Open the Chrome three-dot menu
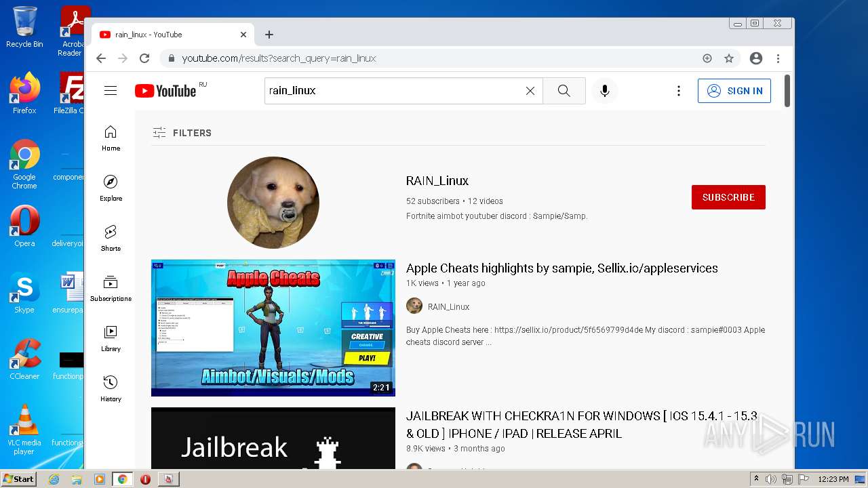The width and height of the screenshot is (868, 488). [778, 58]
